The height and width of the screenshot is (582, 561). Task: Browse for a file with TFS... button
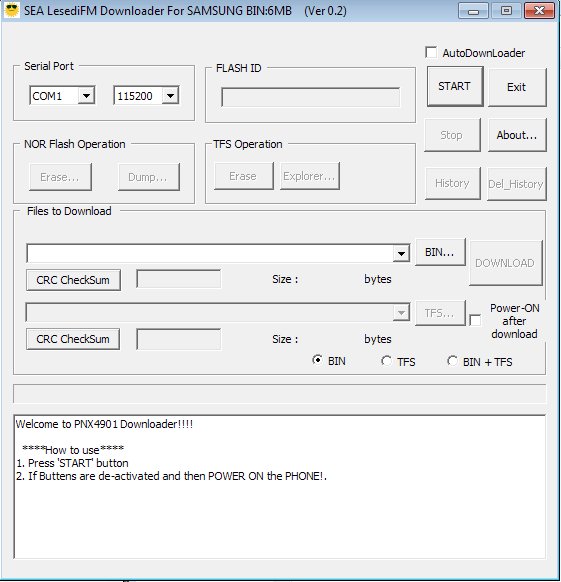(x=440, y=313)
